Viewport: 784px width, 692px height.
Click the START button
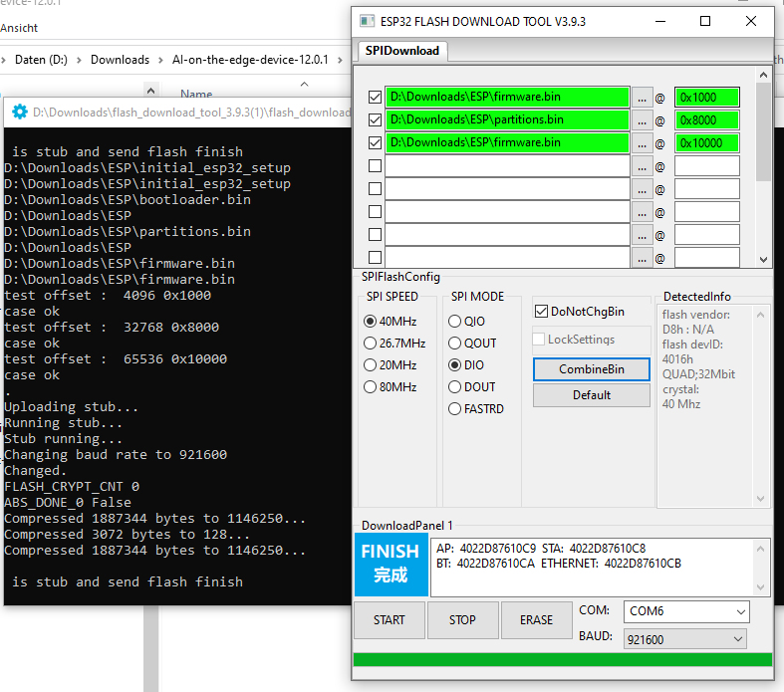point(390,620)
